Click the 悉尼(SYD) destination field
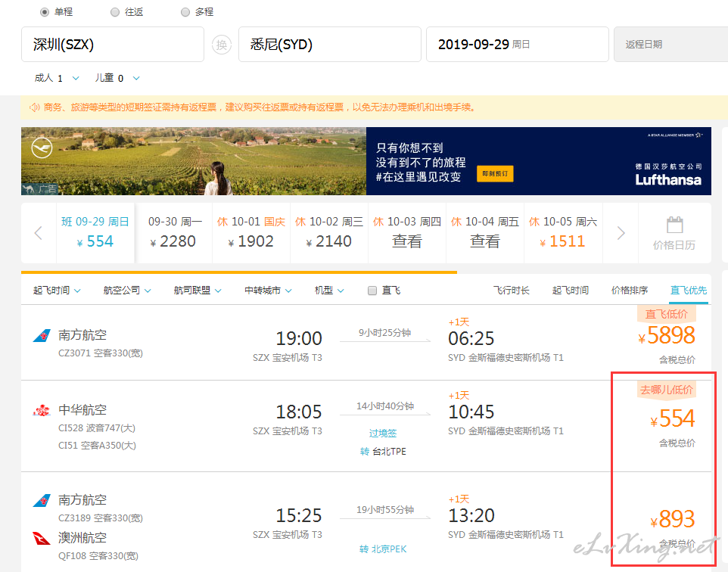The image size is (728, 572). (330, 44)
